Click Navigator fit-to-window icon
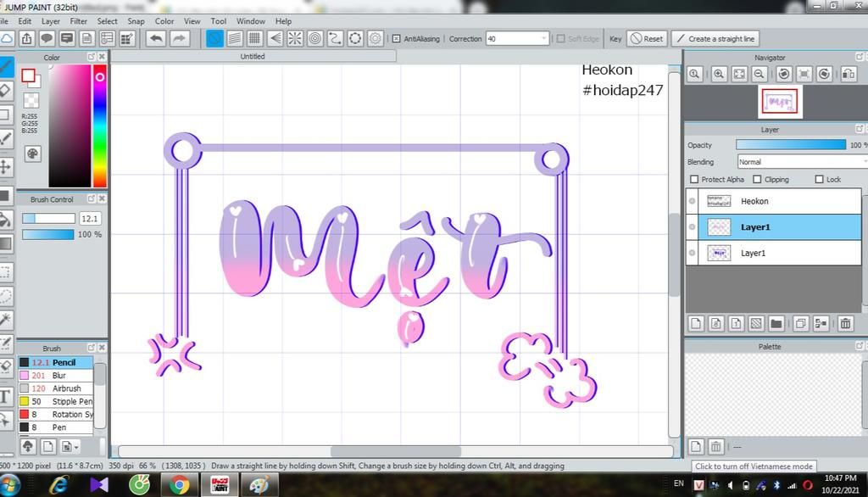 pos(739,74)
